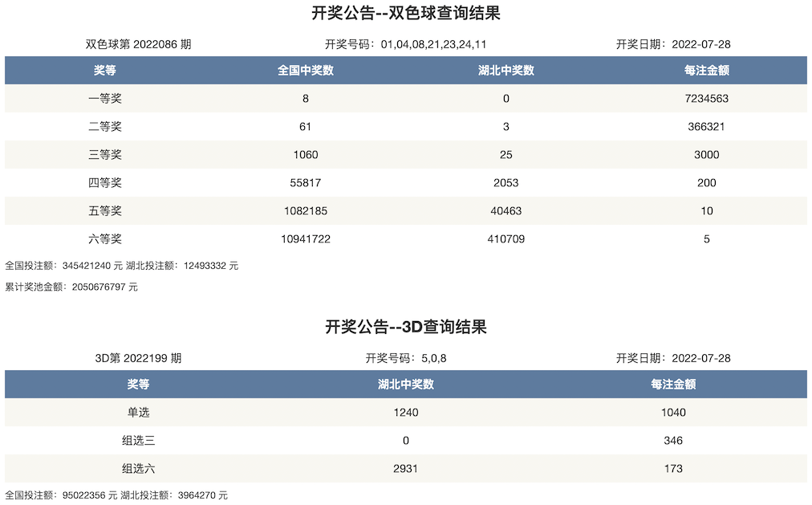Select the 一等奖 amount 7234563

(706, 99)
